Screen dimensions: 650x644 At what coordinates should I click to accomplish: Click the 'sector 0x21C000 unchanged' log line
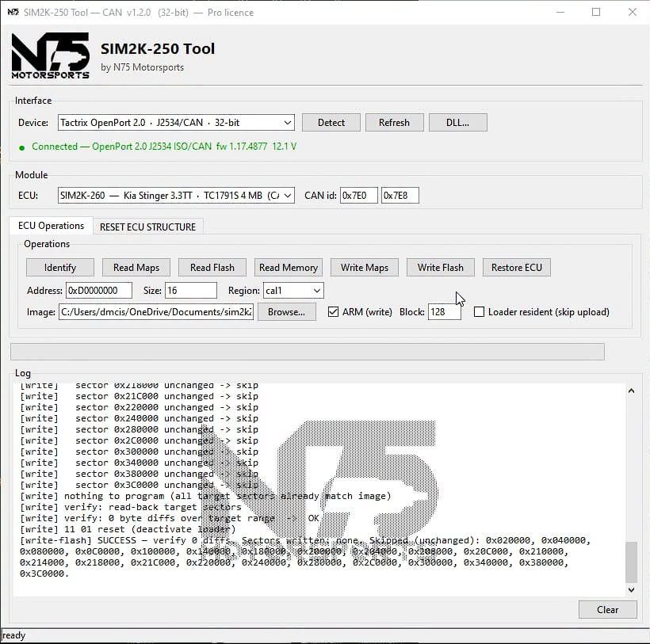point(139,396)
